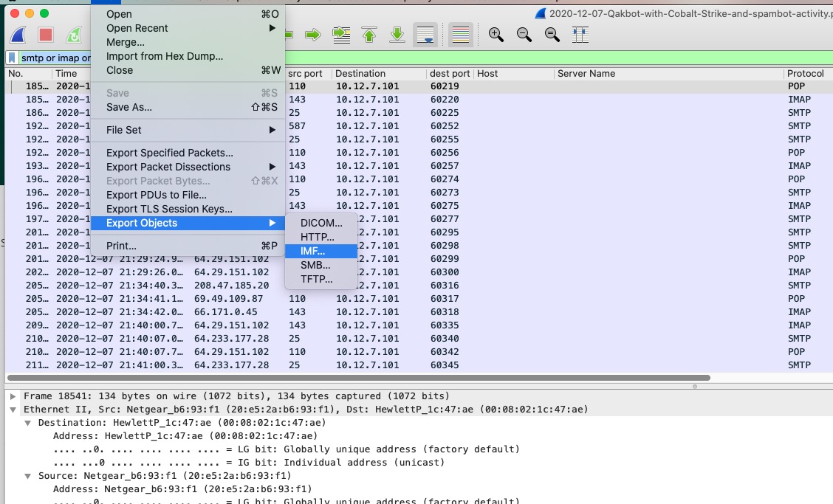The height and width of the screenshot is (504, 833).
Task: Click the zoom in magnifier icon
Action: pos(496,35)
